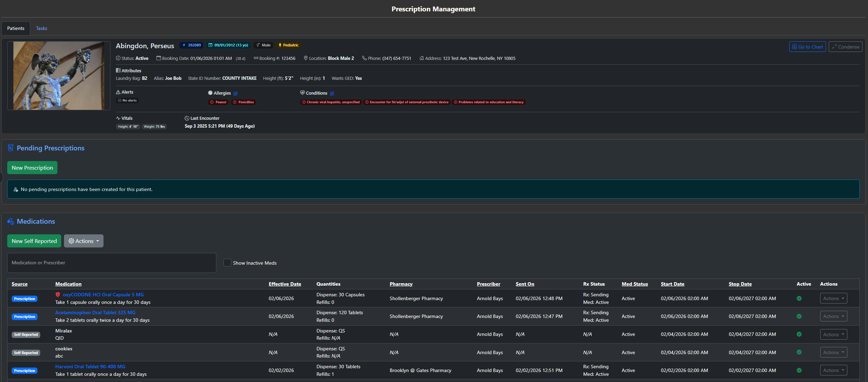Image resolution: width=868 pixels, height=382 pixels.
Task: Click the New Prescription button
Action: pyautogui.click(x=32, y=168)
